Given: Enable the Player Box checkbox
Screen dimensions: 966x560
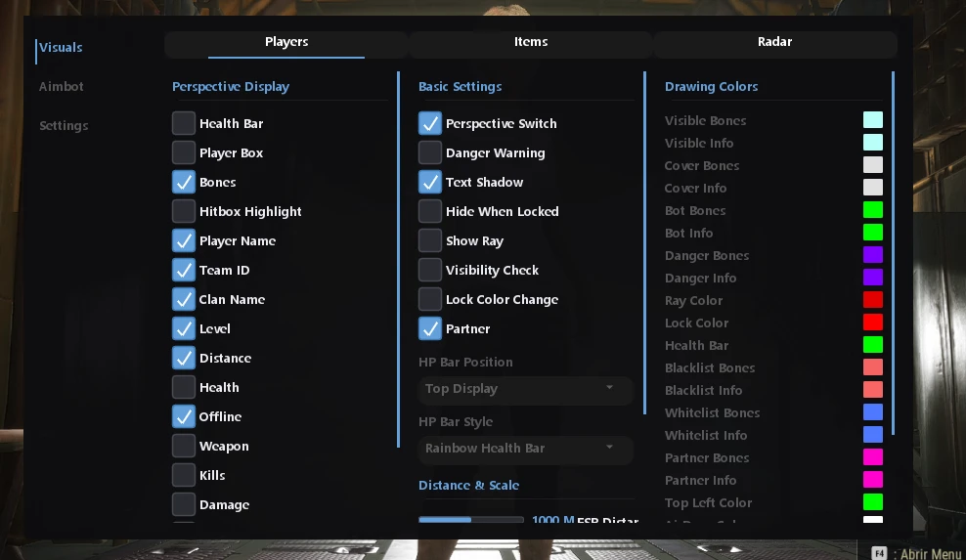Looking at the screenshot, I should click(x=184, y=152).
